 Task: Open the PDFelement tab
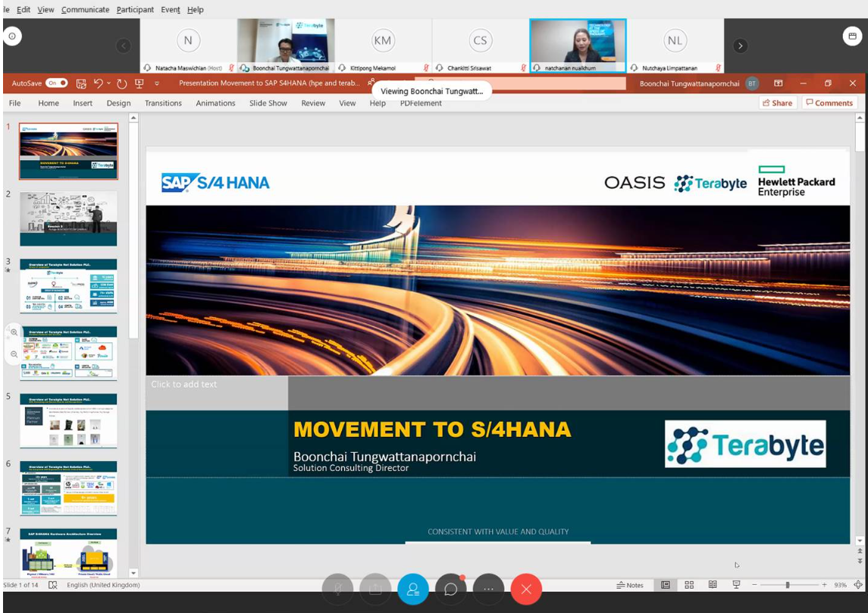click(x=421, y=103)
